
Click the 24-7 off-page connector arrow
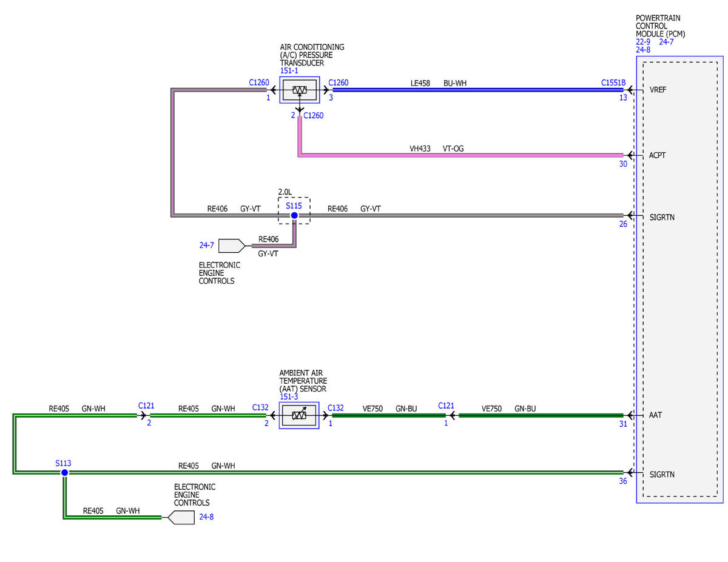232,246
